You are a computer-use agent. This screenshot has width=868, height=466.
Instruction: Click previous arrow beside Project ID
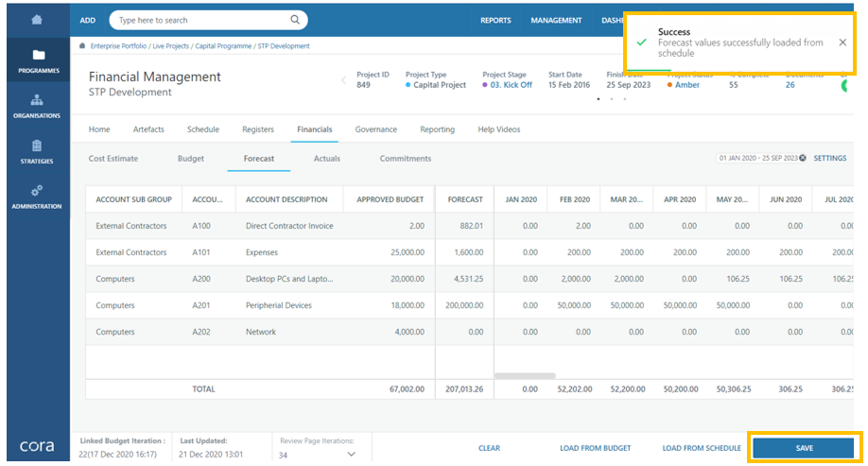click(343, 80)
